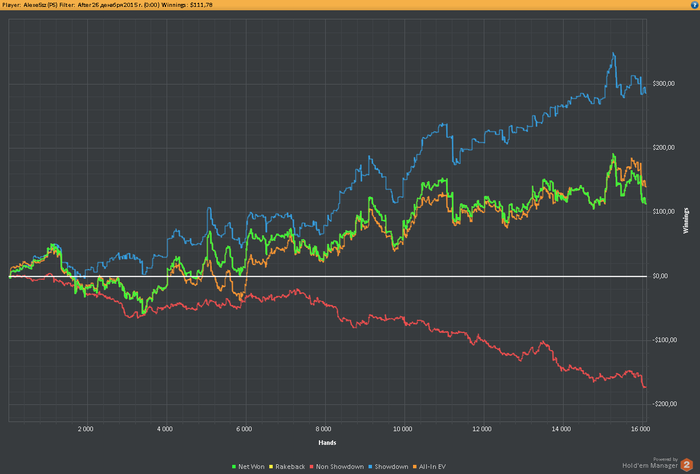Click the $0,00 y-axis label

coord(660,276)
